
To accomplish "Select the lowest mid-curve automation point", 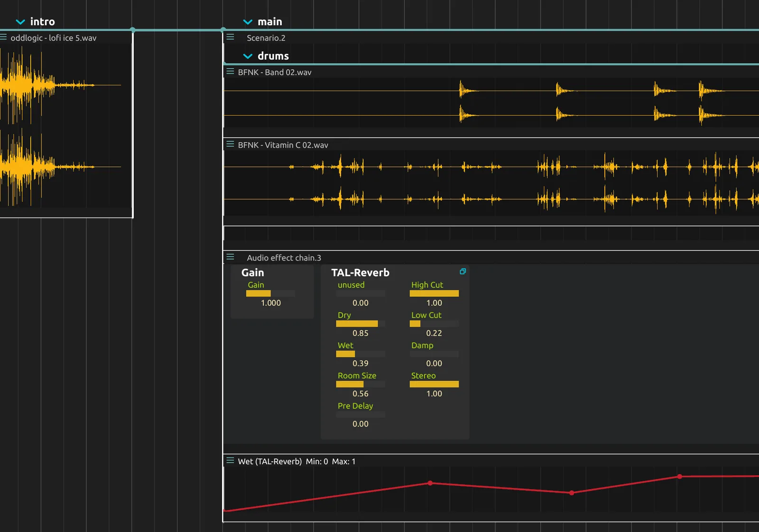I will click(572, 493).
